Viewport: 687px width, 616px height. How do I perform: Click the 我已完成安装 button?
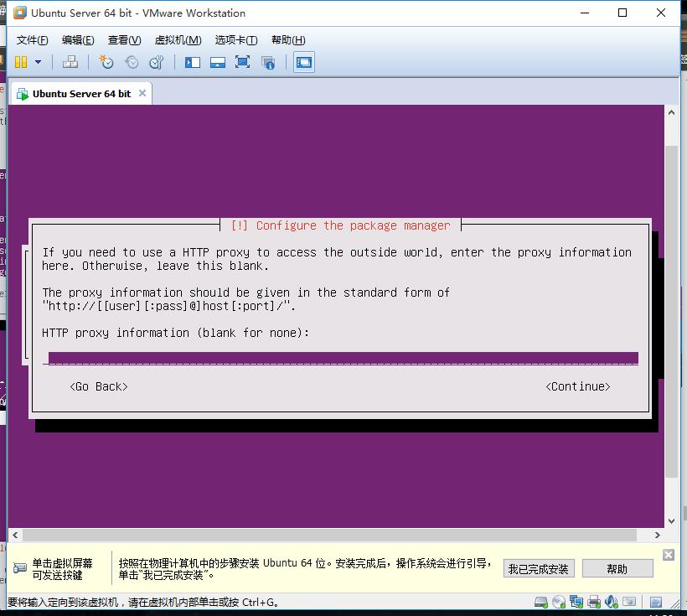pyautogui.click(x=539, y=569)
